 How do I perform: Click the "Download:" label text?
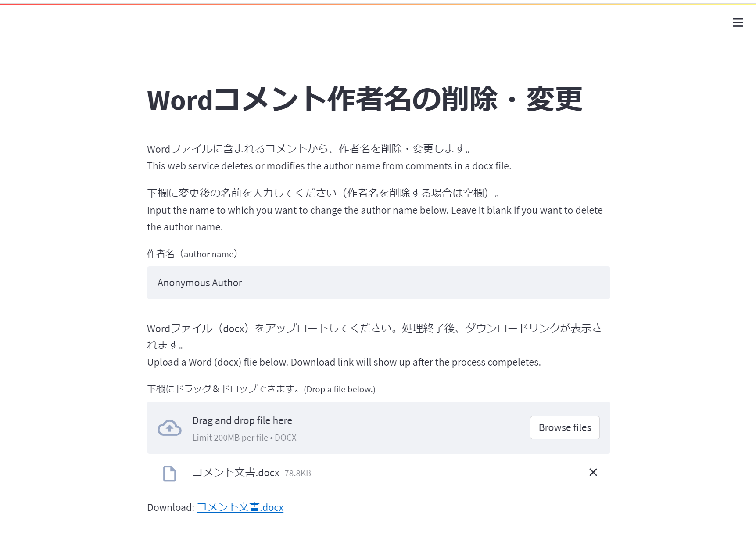[x=170, y=507]
